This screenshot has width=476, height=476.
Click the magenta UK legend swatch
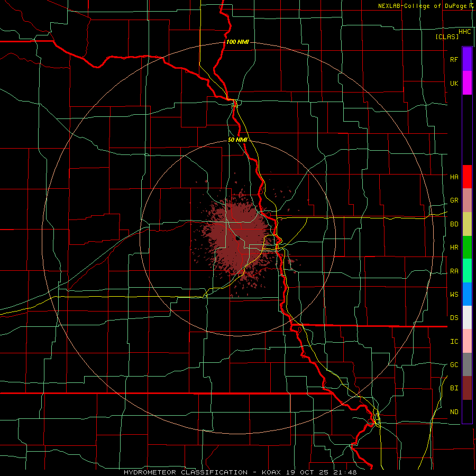[x=467, y=83]
